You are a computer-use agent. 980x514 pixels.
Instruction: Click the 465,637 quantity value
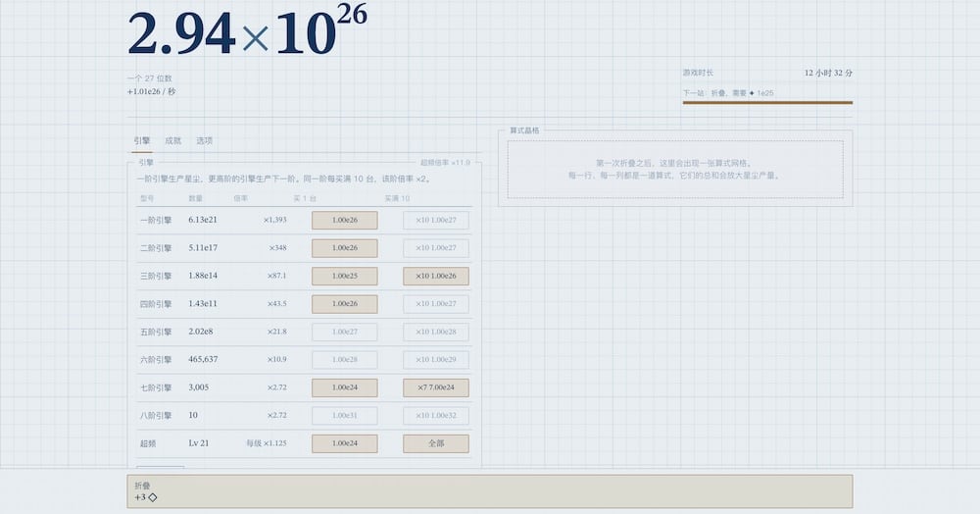(x=203, y=359)
